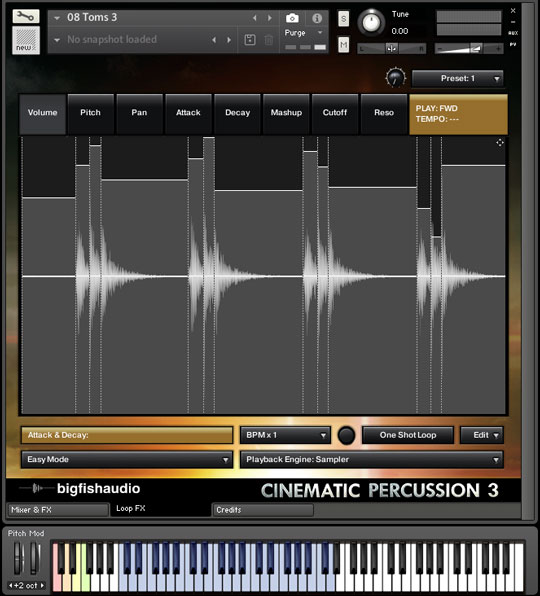The image size is (540, 596).
Task: Open the BPM x 1 dropdown
Action: pos(285,435)
